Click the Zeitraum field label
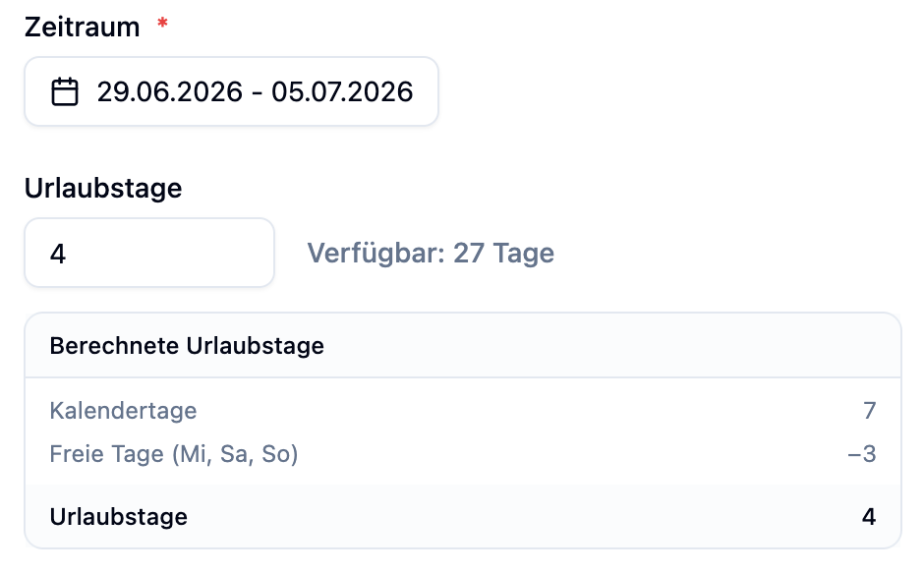The image size is (924, 574). point(82,27)
